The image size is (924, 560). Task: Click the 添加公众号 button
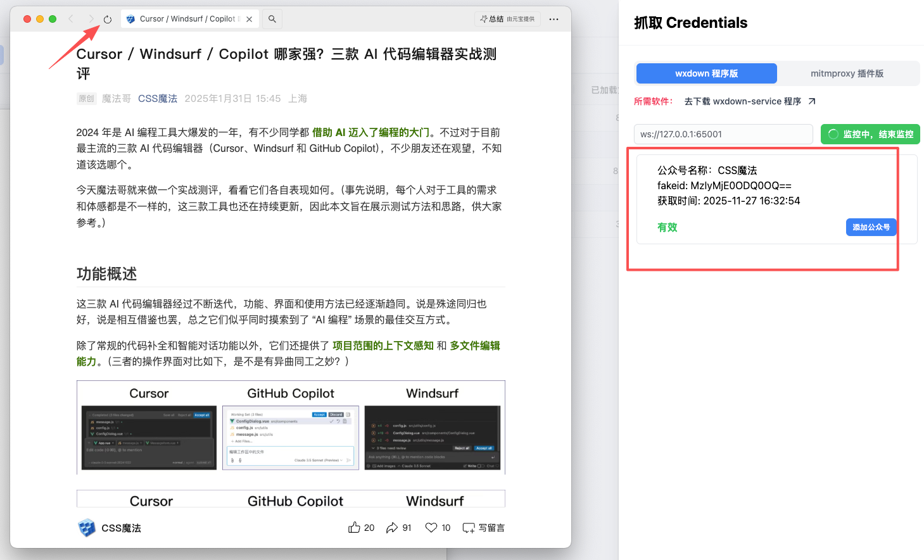(x=871, y=227)
